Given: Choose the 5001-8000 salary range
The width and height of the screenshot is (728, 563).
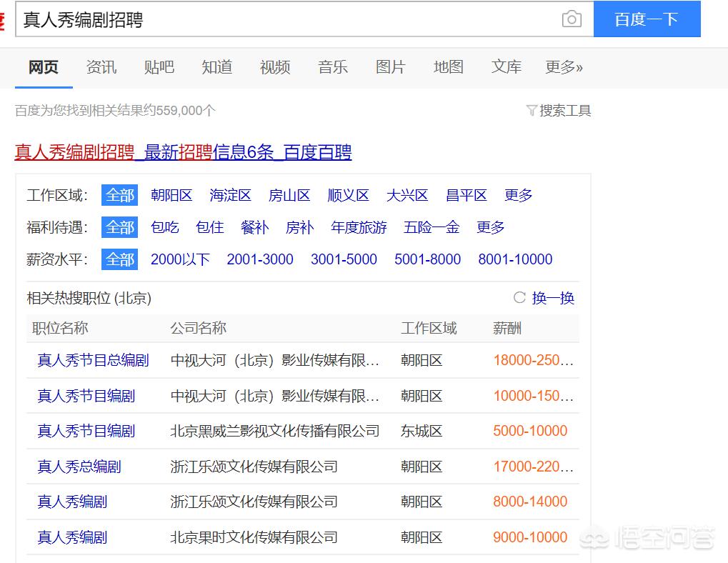Looking at the screenshot, I should (x=428, y=259).
